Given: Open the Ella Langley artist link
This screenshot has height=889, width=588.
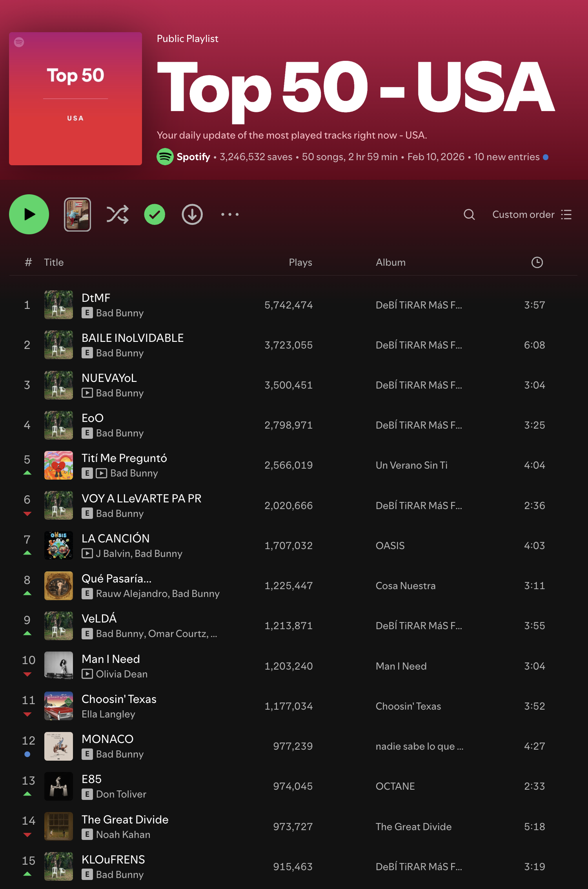Looking at the screenshot, I should pos(108,714).
